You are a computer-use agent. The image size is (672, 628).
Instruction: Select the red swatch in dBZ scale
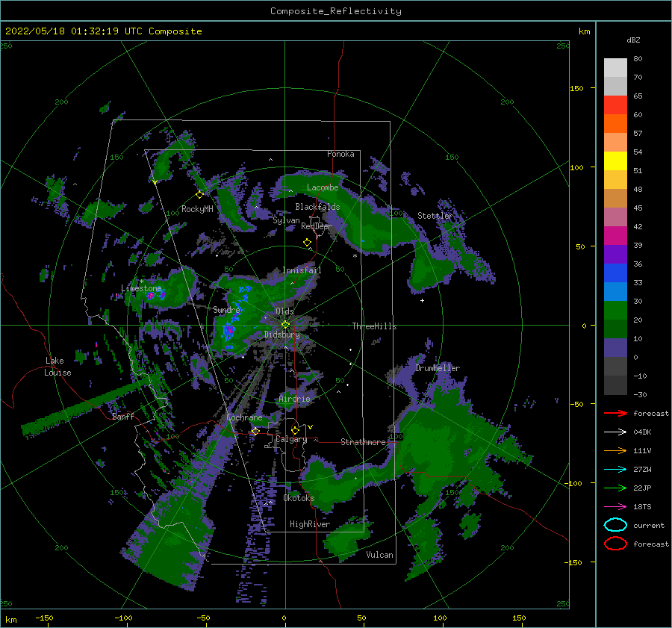(x=615, y=105)
